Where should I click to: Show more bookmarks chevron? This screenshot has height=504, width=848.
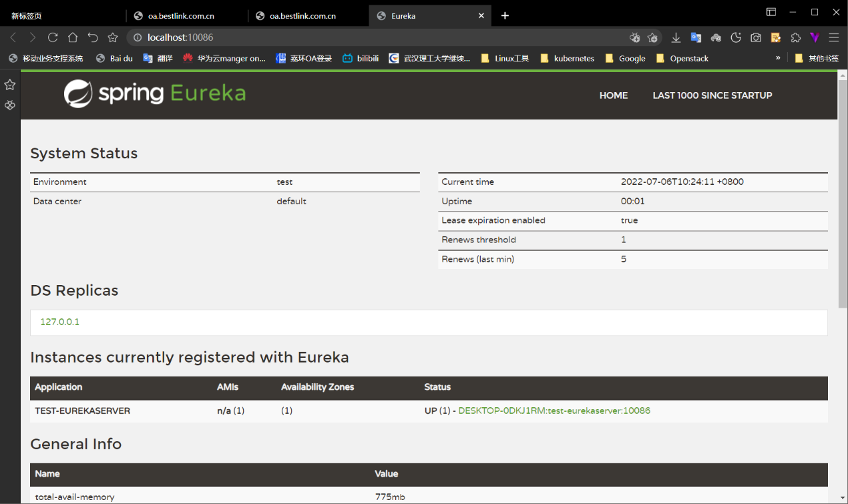[778, 58]
